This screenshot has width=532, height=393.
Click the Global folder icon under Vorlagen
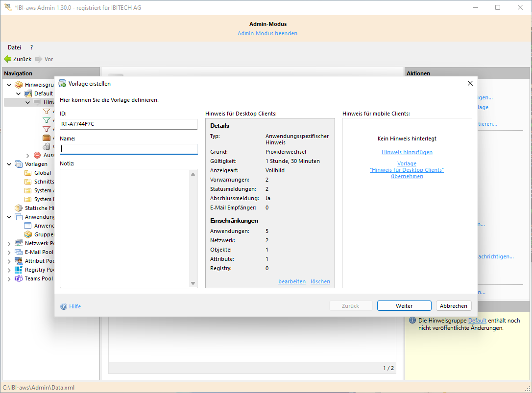pos(28,173)
